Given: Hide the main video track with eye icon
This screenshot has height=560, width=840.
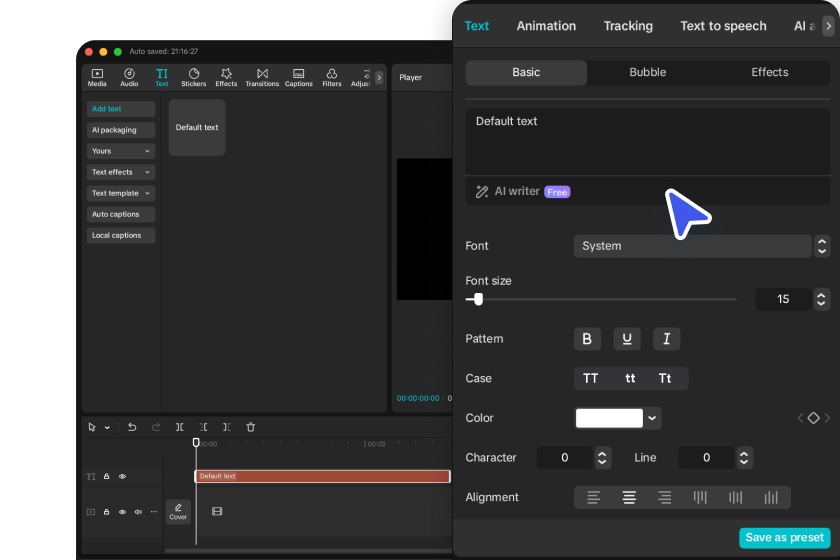Looking at the screenshot, I should pos(122,512).
